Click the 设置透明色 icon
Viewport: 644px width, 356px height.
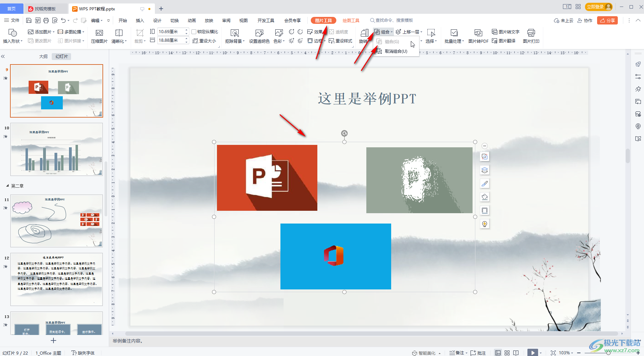click(x=259, y=33)
